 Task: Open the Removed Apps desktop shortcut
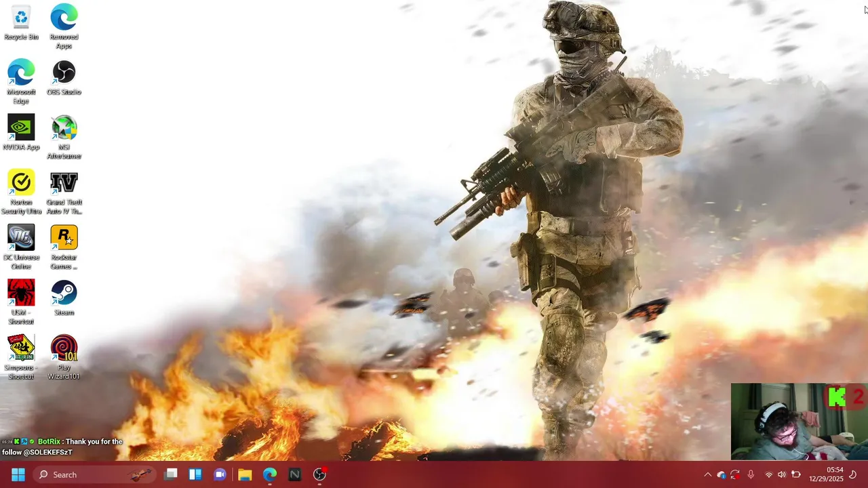point(64,27)
